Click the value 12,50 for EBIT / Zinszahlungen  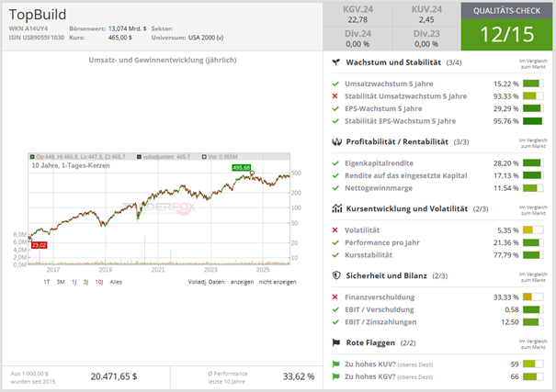(510, 322)
